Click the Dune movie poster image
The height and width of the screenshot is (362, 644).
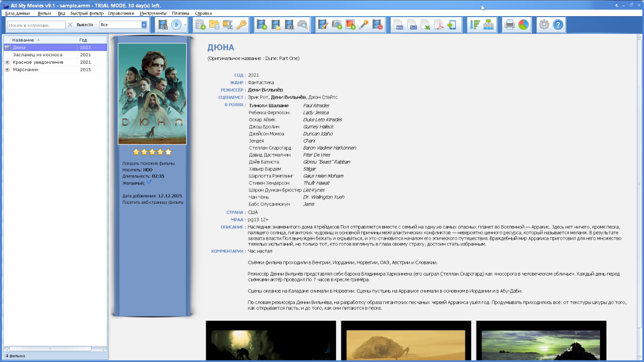(152, 93)
